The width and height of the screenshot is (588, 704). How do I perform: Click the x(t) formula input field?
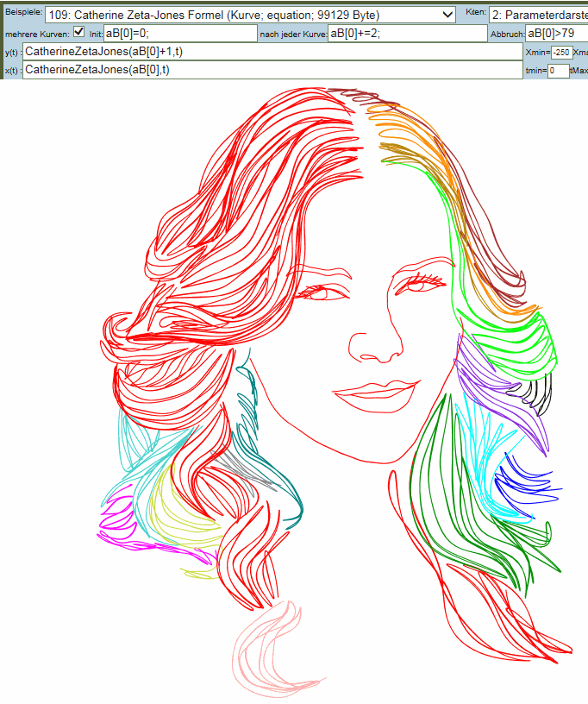[x=272, y=70]
